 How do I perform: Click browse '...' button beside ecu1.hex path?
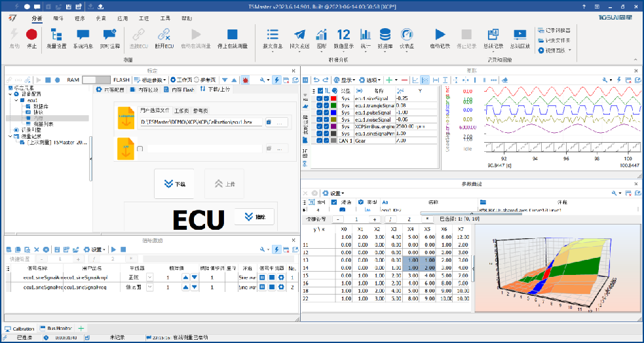(276, 122)
